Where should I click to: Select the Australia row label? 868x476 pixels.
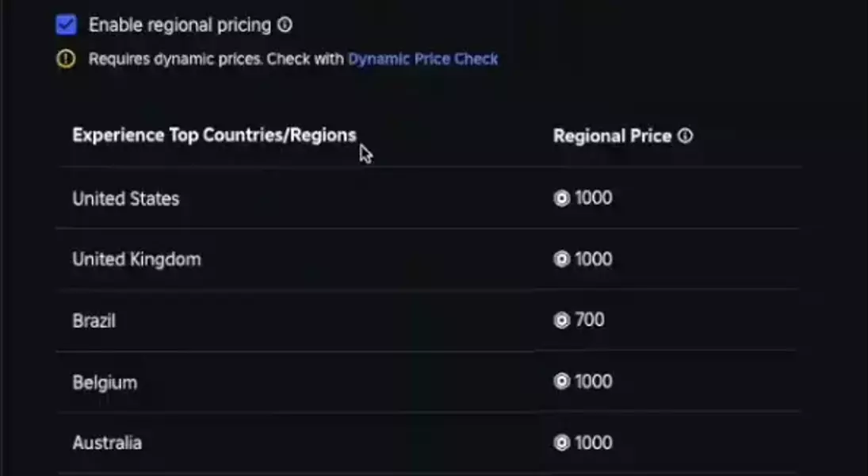(107, 443)
